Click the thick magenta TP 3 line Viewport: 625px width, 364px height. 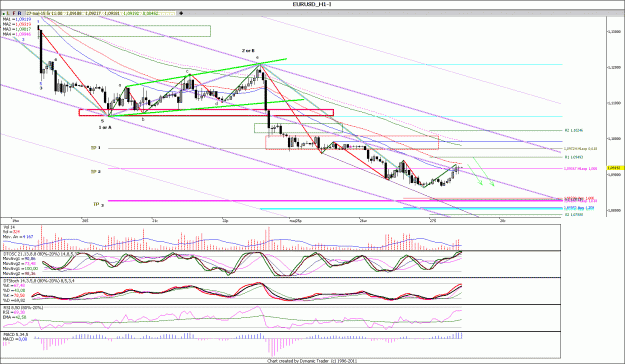pyautogui.click(x=335, y=201)
